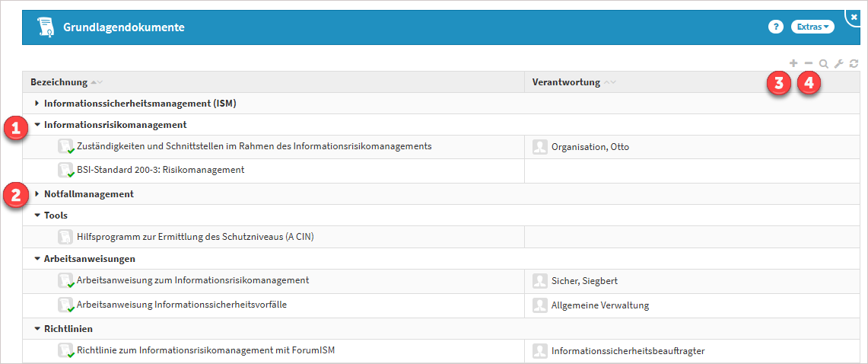Image resolution: width=868 pixels, height=364 pixels.
Task: Open Arbeitsanweisung Informationssicherheitsvorfälle document
Action: pyautogui.click(x=182, y=305)
